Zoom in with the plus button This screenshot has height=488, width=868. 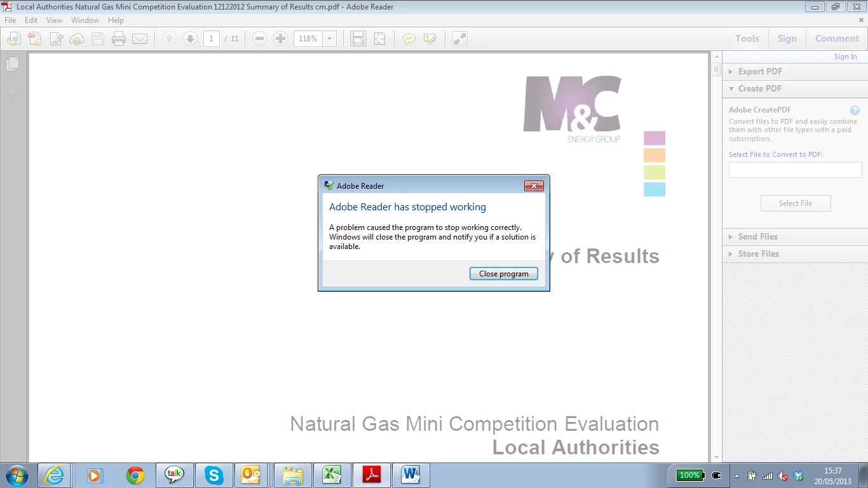(280, 39)
